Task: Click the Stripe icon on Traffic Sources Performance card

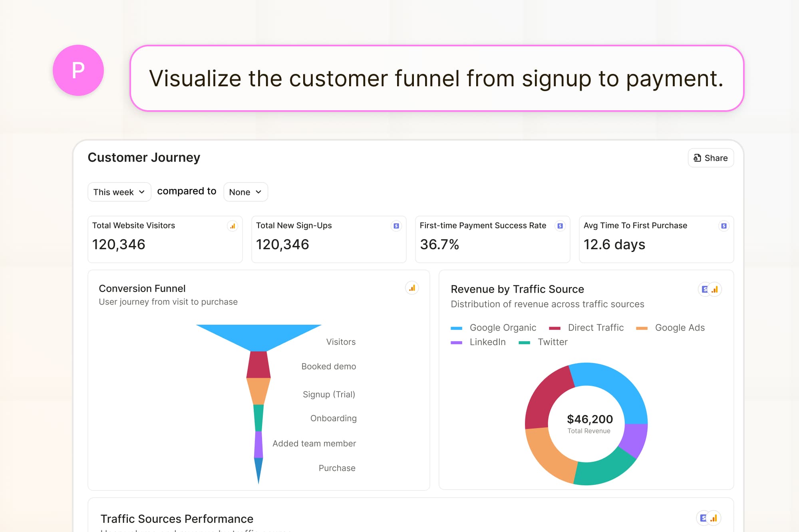Action: click(703, 518)
